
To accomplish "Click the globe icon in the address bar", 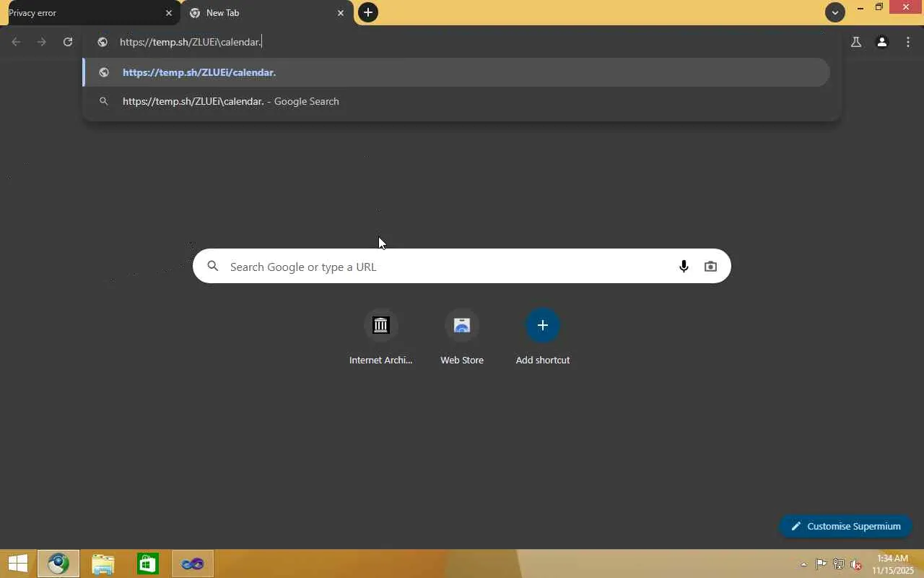I will pos(103,42).
